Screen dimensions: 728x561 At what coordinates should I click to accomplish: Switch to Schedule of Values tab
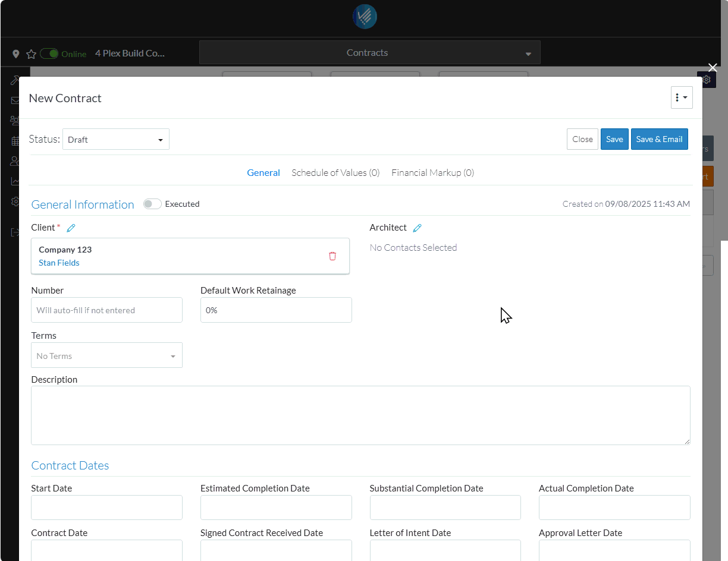(x=335, y=173)
